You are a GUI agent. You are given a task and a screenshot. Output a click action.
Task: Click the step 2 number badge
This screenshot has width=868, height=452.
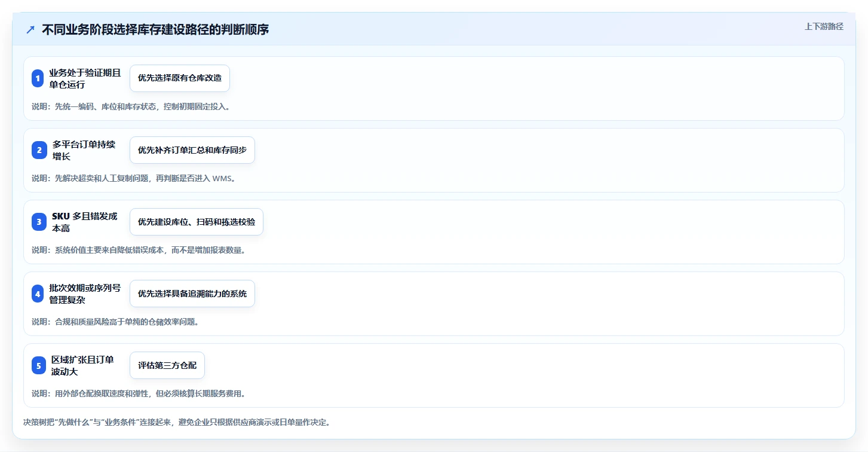tap(39, 150)
